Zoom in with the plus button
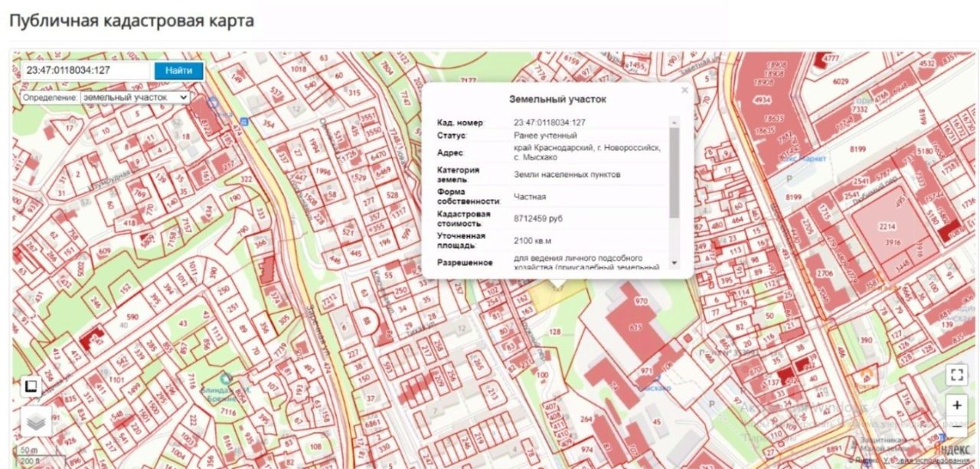980x469 pixels. [956, 405]
